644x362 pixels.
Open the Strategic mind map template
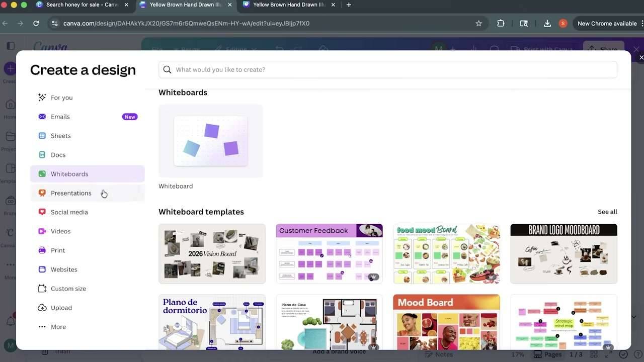(563, 322)
